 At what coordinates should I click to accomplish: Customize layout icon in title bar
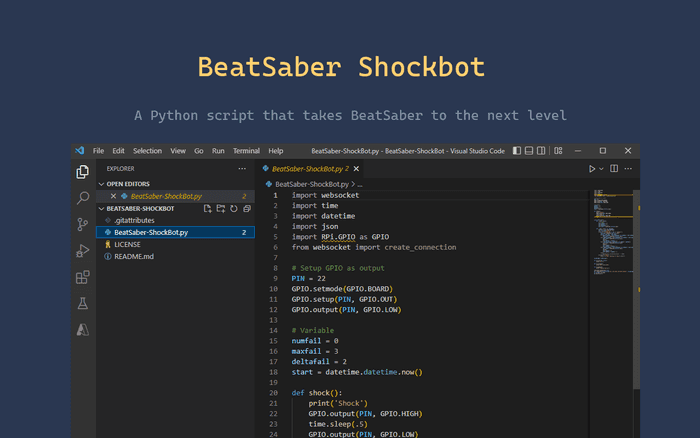558,150
